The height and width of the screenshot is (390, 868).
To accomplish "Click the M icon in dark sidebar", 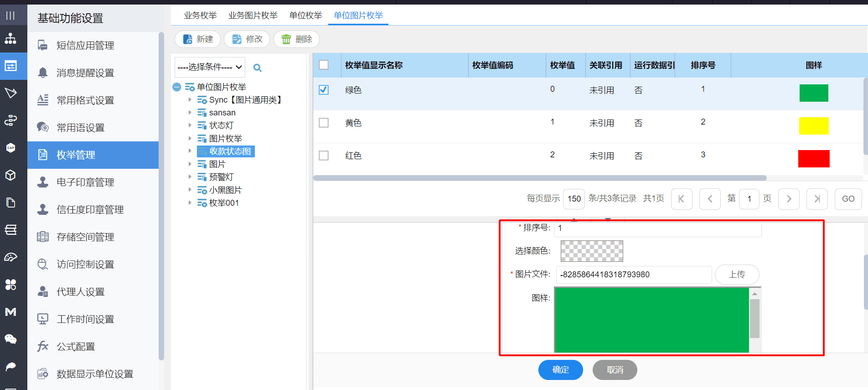I will 10,312.
